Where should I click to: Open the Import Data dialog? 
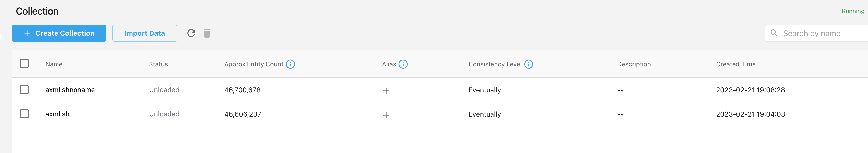coord(145,33)
